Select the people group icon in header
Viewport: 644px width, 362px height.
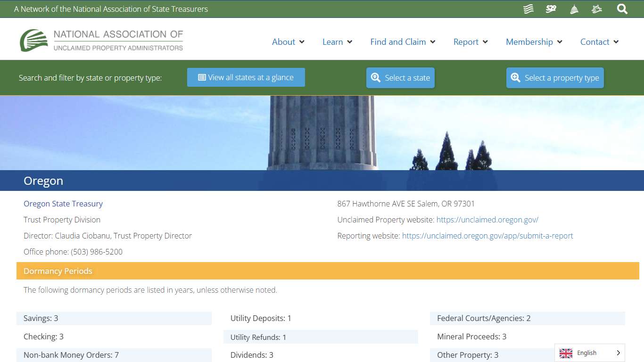pos(596,8)
